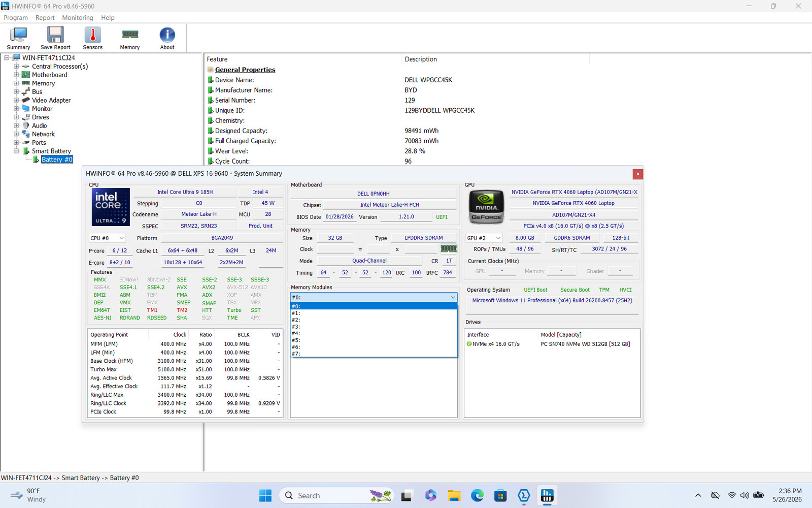Select the Ports icon in the tree
Viewport: 812px width, 508px height.
click(26, 143)
